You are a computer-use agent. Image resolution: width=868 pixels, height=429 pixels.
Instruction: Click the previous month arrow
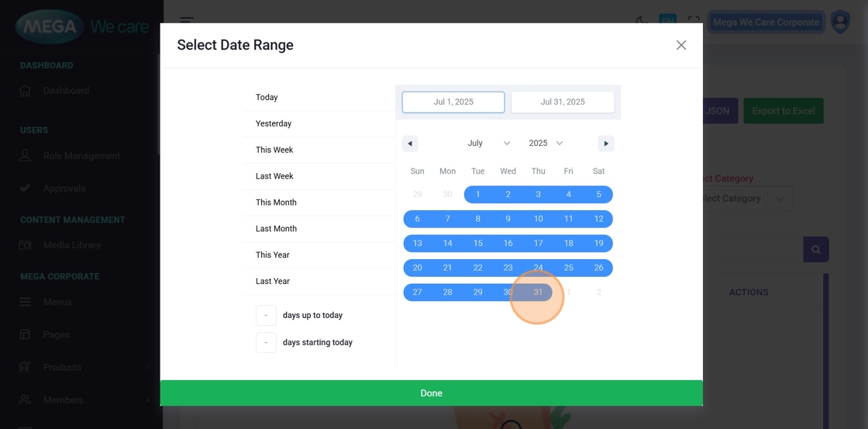tap(410, 144)
